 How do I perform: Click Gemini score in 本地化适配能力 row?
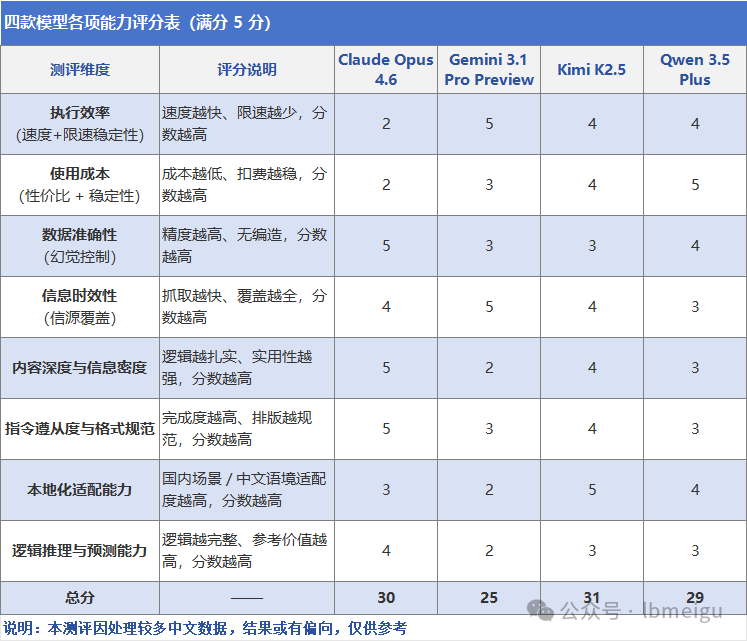pos(489,490)
